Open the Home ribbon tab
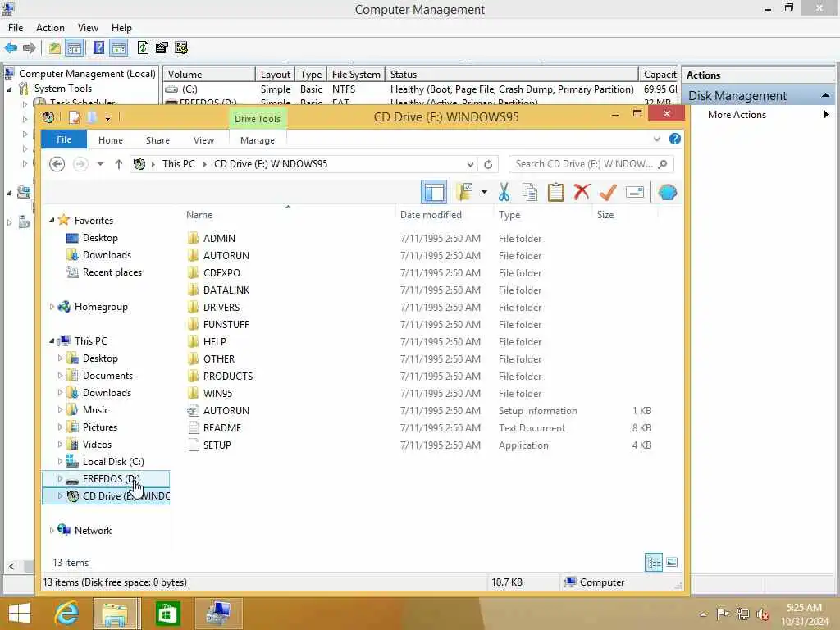Image resolution: width=840 pixels, height=630 pixels. tap(111, 139)
